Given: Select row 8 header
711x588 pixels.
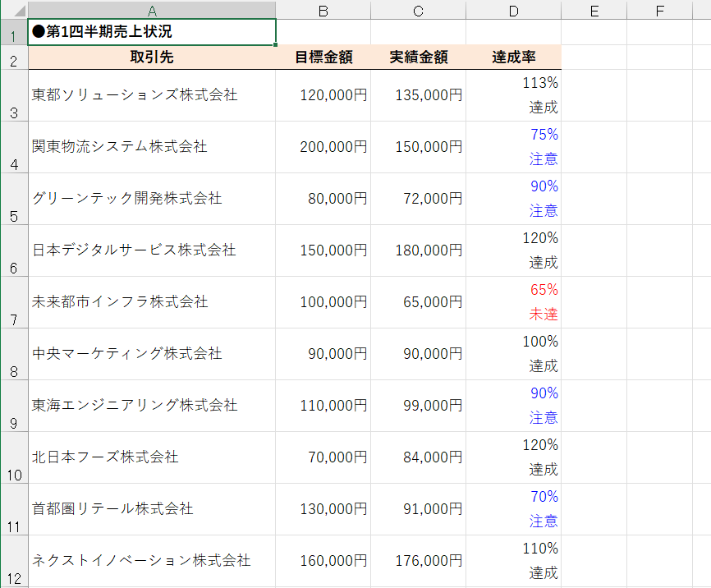Looking at the screenshot, I should pyautogui.click(x=14, y=354).
